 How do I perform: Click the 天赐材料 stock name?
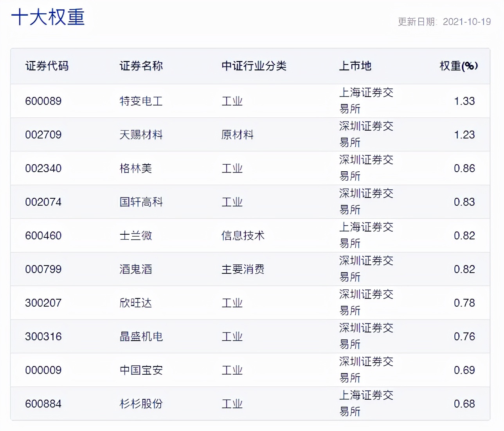point(142,135)
